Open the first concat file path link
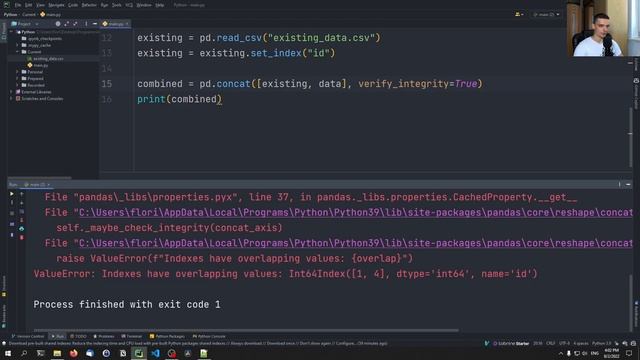The image size is (640, 360). (355, 213)
